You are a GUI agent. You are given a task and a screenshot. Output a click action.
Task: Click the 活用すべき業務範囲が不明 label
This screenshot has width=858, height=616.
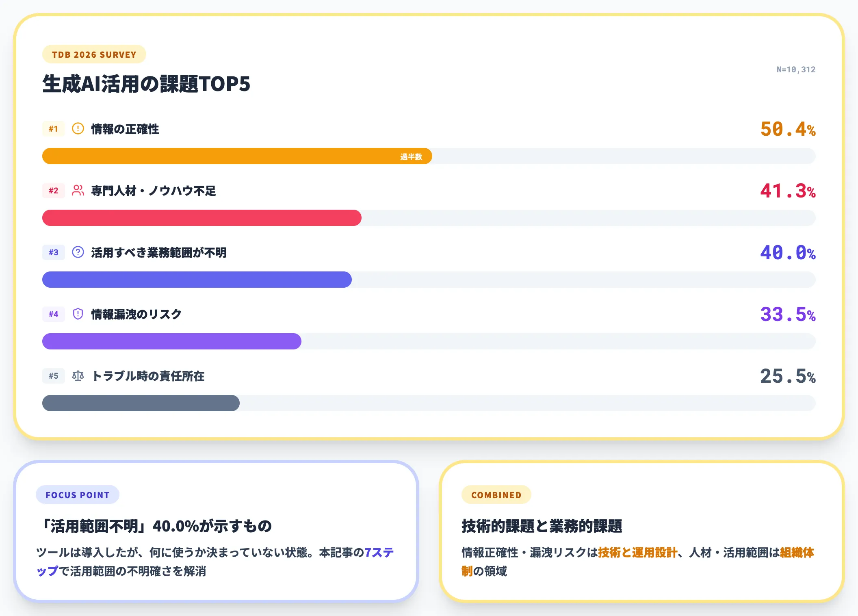click(159, 253)
